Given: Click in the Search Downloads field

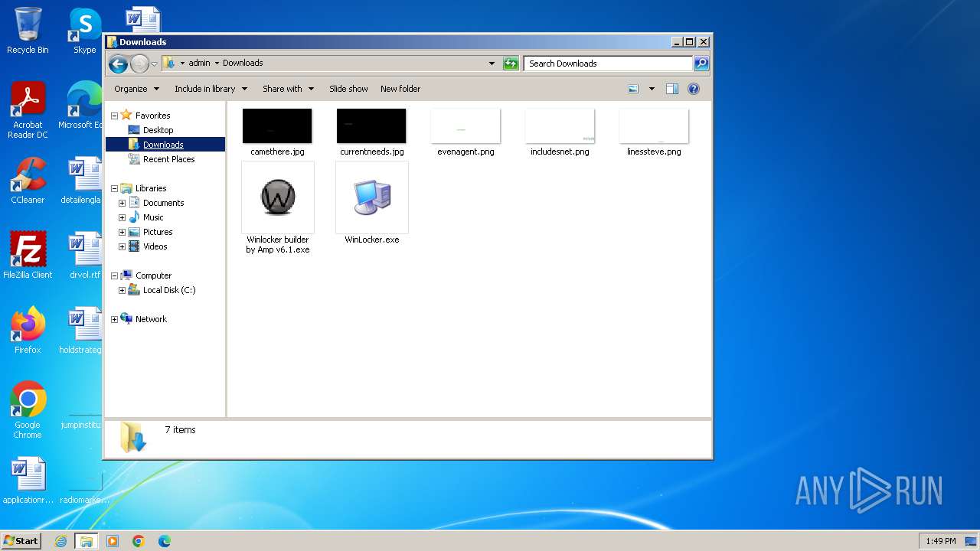Looking at the screenshot, I should tap(609, 64).
